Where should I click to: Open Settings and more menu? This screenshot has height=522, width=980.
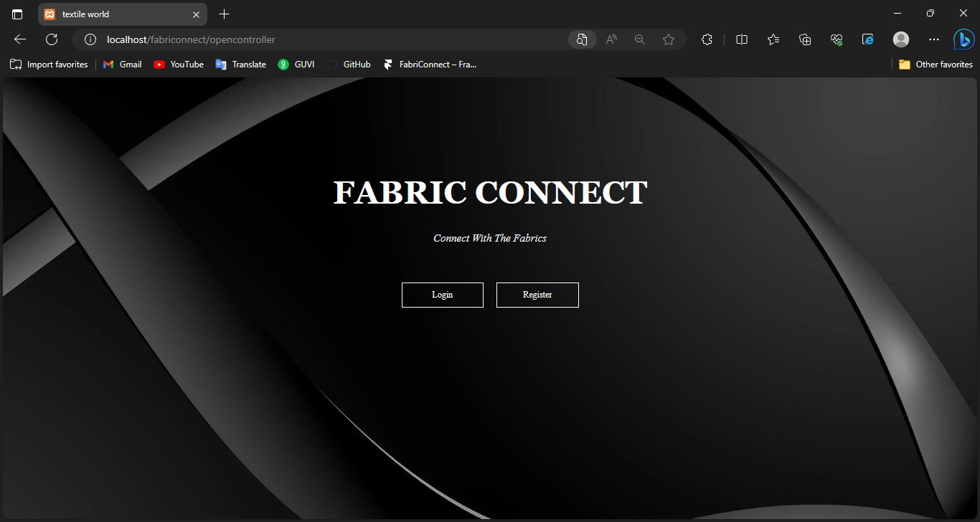(933, 39)
